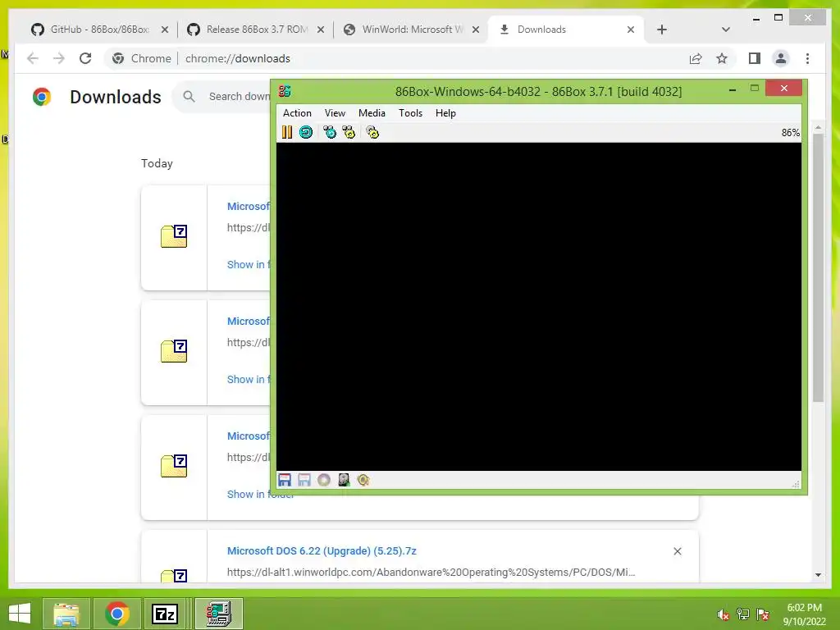Image resolution: width=840 pixels, height=630 pixels.
Task: Open File Explorer from the taskbar
Action: point(66,614)
